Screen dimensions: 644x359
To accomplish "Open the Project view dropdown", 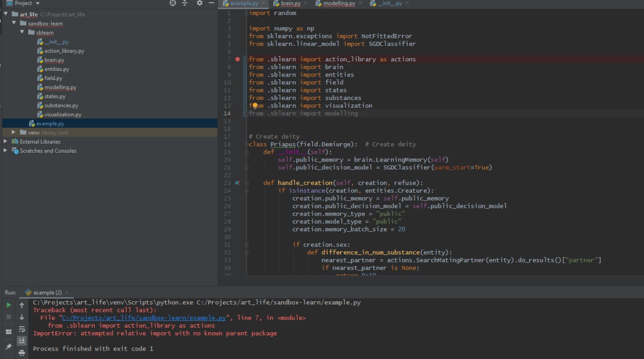I will (38, 3).
